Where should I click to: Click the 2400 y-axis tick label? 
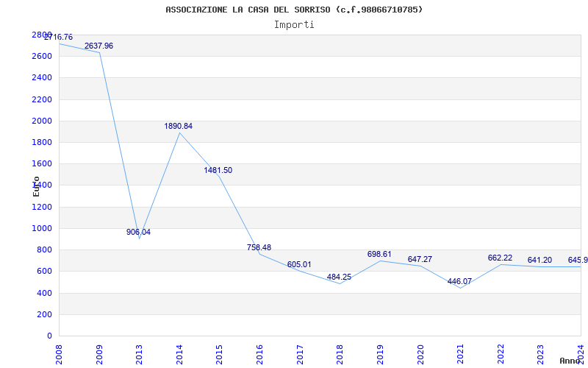(x=42, y=78)
